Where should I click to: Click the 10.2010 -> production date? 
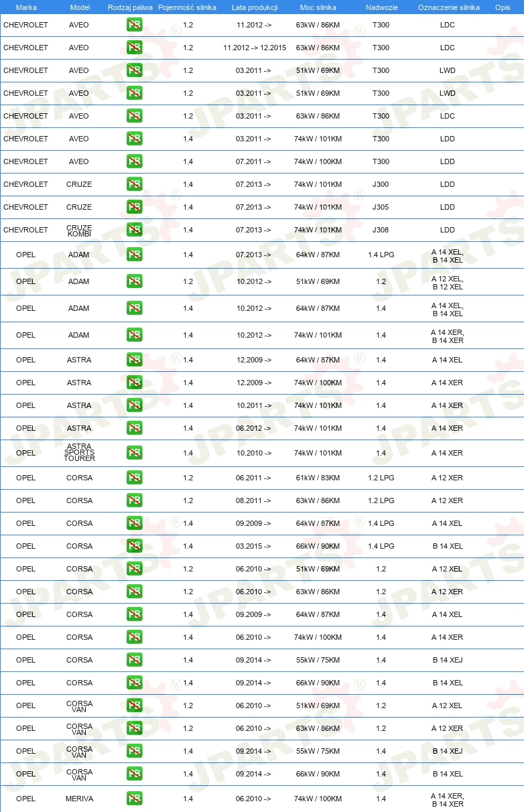(x=254, y=453)
